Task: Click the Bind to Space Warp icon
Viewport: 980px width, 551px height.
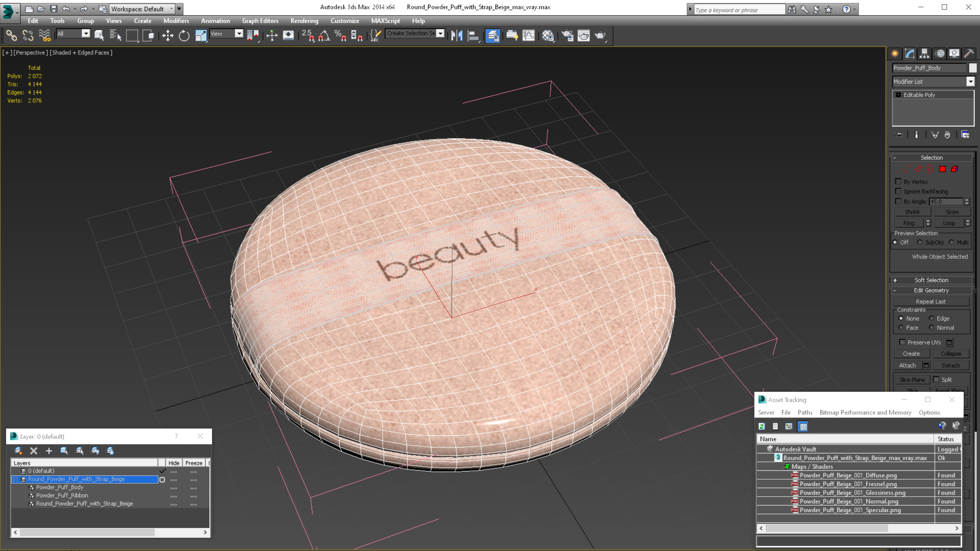Action: (45, 36)
